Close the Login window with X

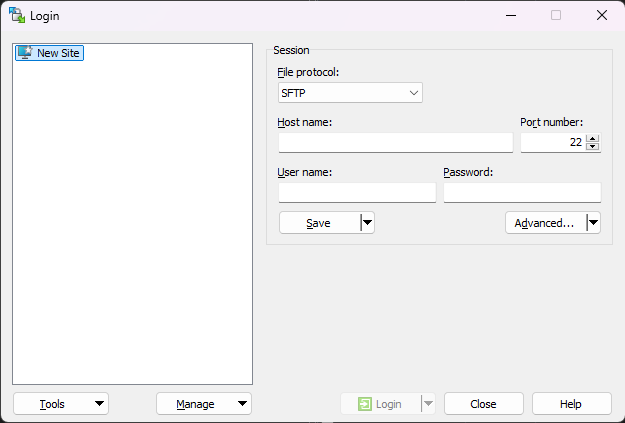[601, 15]
